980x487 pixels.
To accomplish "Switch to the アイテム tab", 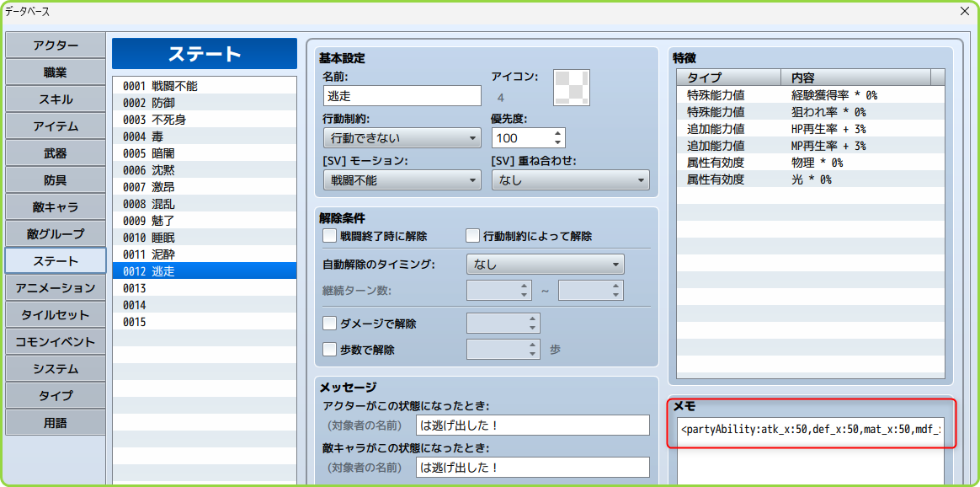I will tap(56, 126).
